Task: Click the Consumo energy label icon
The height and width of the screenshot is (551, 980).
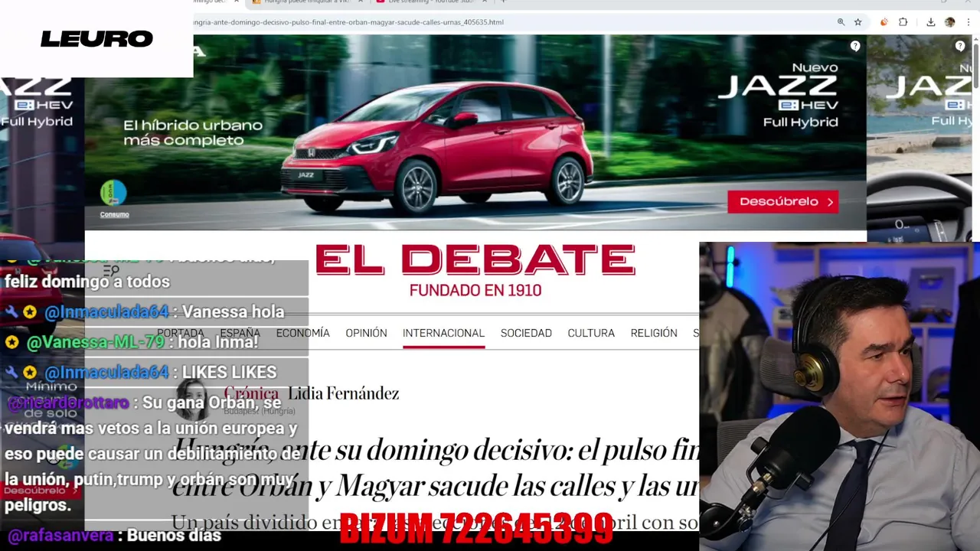Action: point(113,197)
